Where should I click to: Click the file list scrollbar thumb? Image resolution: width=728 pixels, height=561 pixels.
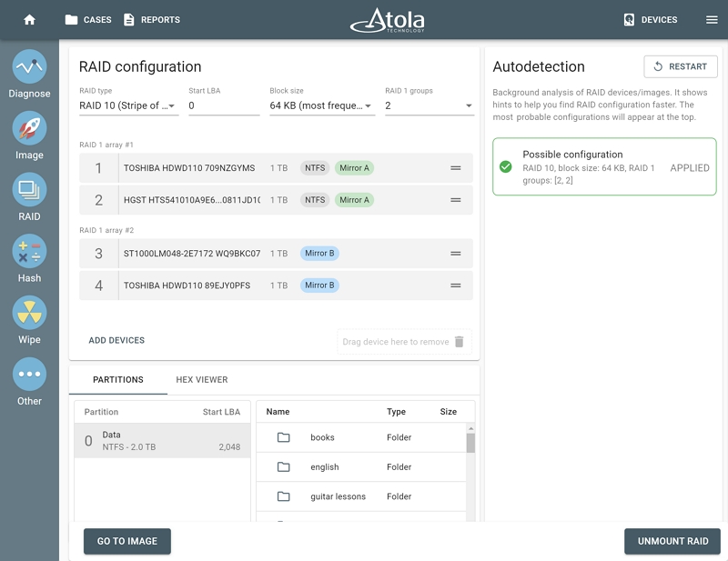coord(470,443)
